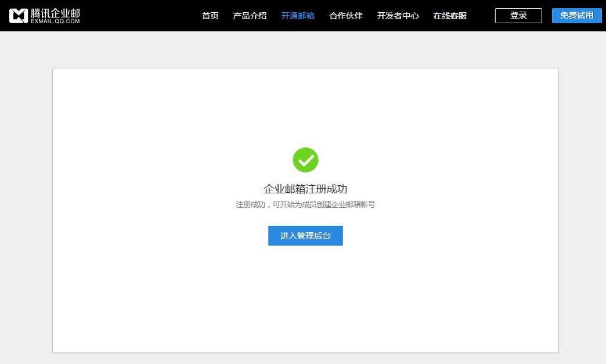Screen dimensions: 606x364
Task: Open the 首页 navigation item
Action: tap(210, 16)
